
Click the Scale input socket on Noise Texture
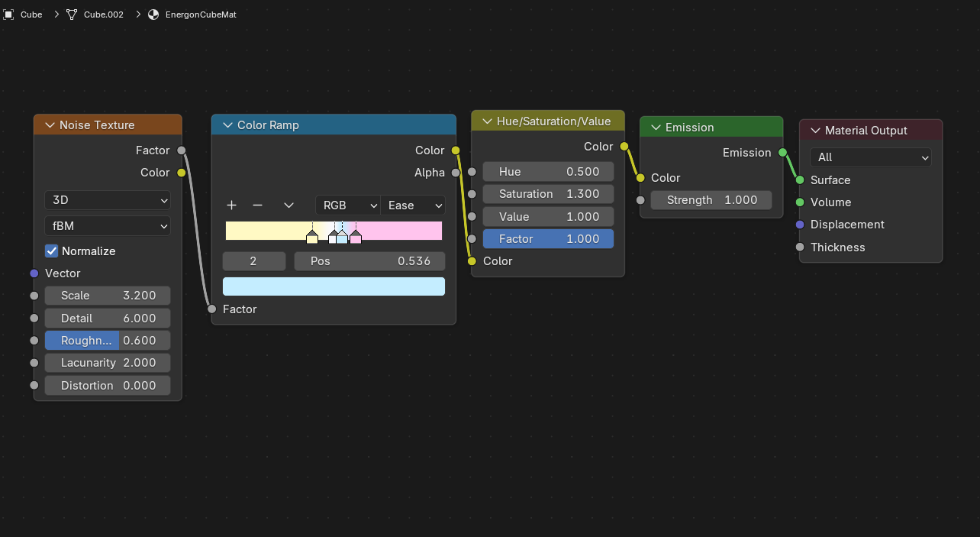[x=34, y=296]
